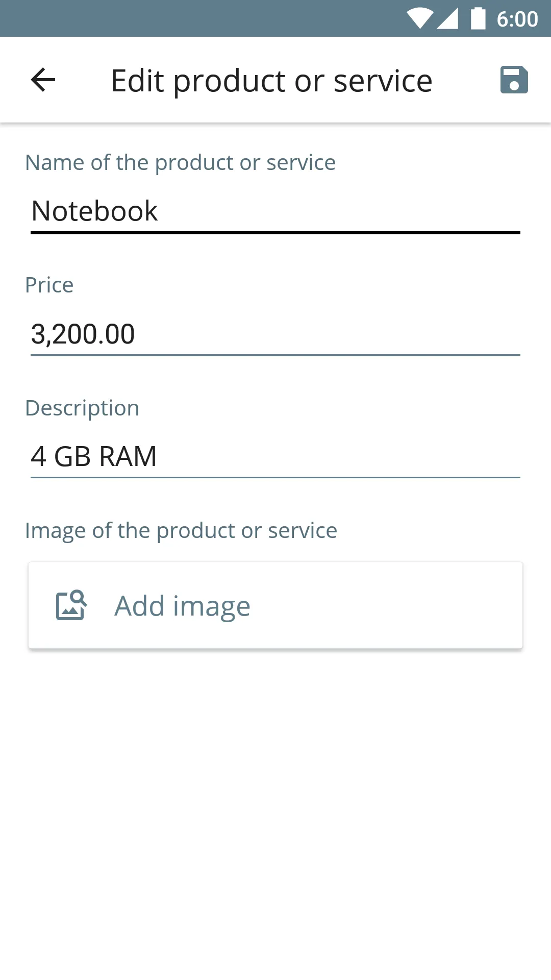The height and width of the screenshot is (980, 551).
Task: Tap the Wi-Fi status icon
Action: pyautogui.click(x=420, y=18)
